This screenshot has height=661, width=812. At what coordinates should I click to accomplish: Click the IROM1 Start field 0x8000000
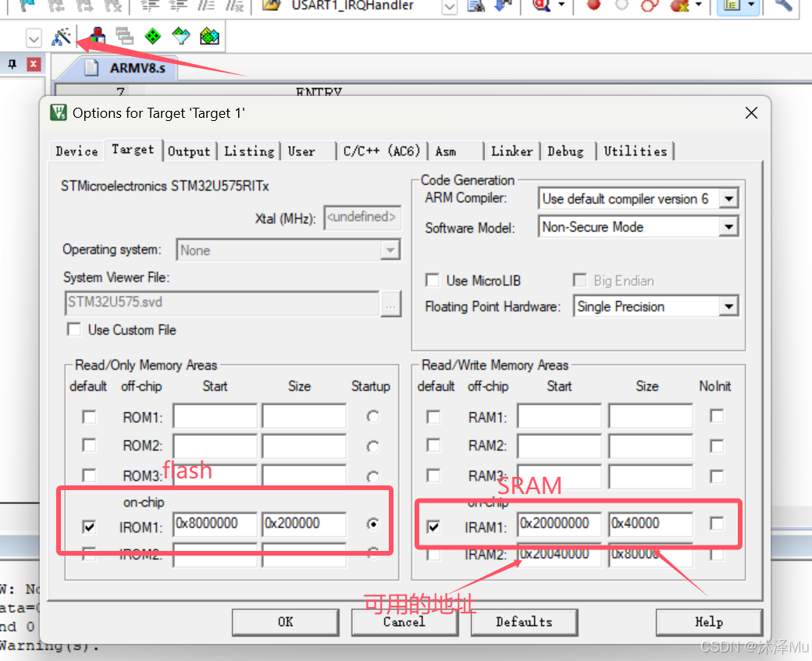[x=215, y=524]
